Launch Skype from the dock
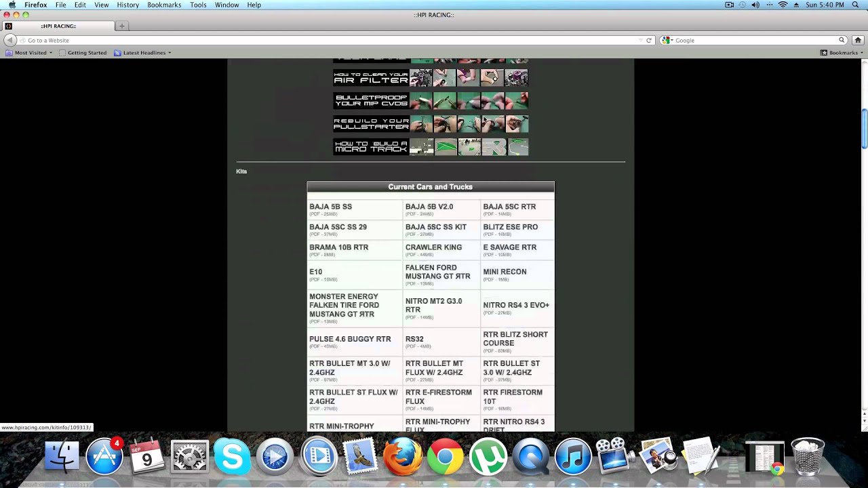 coord(232,455)
